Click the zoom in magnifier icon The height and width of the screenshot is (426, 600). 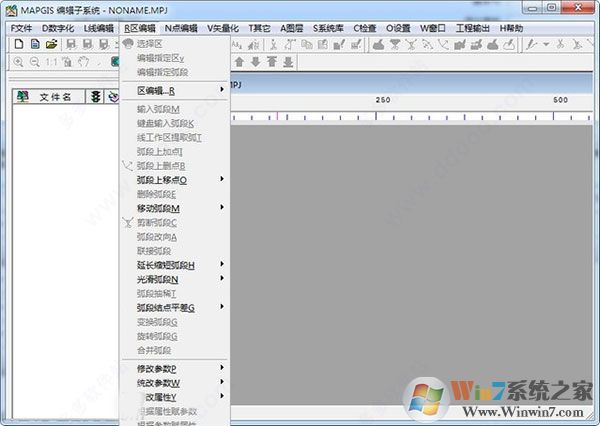18,62
